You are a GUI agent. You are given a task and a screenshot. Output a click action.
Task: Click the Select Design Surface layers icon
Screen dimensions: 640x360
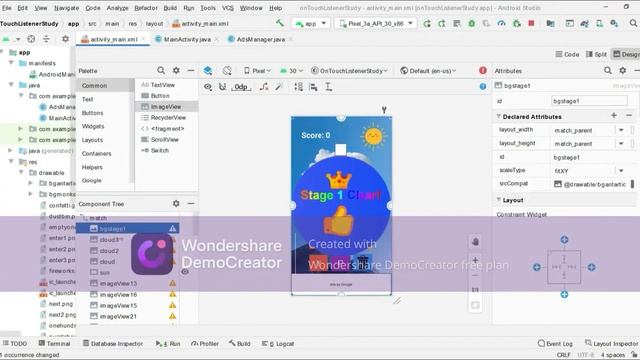pos(208,71)
